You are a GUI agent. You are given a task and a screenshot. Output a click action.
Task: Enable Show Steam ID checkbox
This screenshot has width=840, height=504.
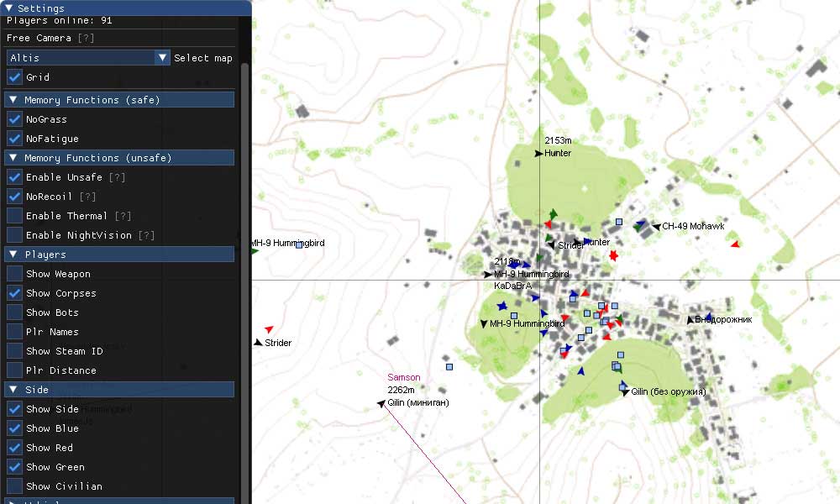(x=14, y=351)
